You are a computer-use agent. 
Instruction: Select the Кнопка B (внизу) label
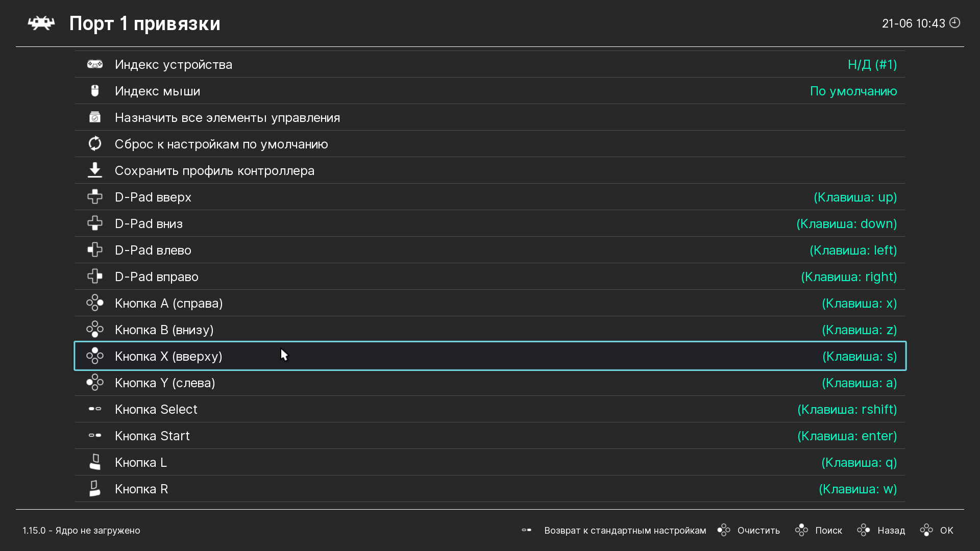click(x=164, y=330)
